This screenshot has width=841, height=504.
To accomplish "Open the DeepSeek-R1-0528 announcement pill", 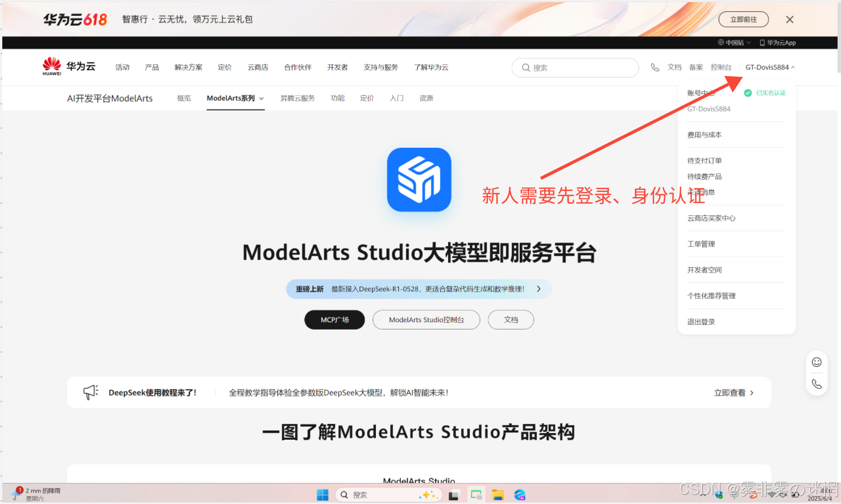I will pos(419,289).
